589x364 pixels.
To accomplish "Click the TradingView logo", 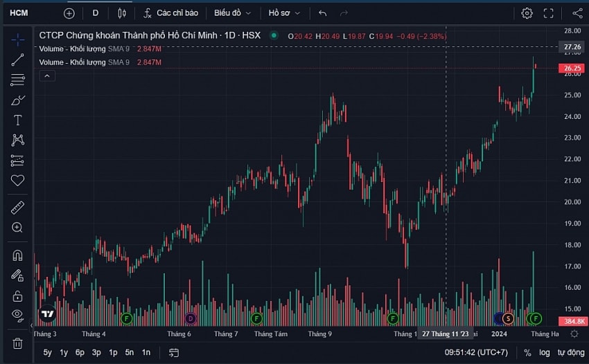I will coord(48,313).
